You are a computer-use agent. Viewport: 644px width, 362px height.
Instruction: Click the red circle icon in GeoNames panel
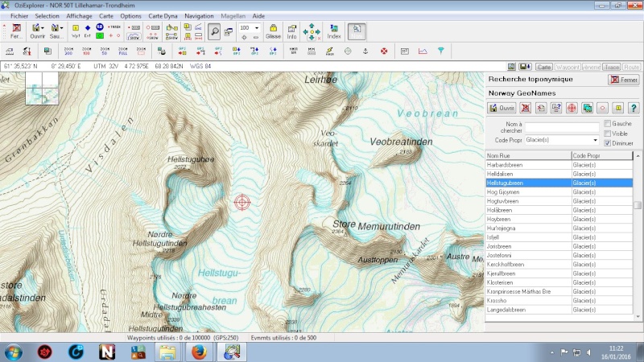click(x=602, y=108)
